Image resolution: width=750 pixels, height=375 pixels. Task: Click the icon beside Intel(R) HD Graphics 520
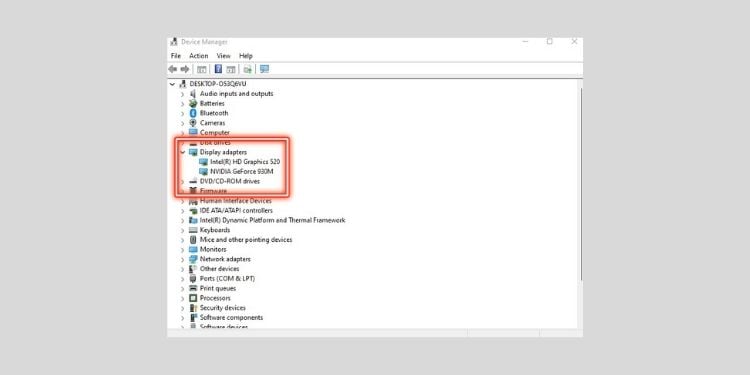203,162
